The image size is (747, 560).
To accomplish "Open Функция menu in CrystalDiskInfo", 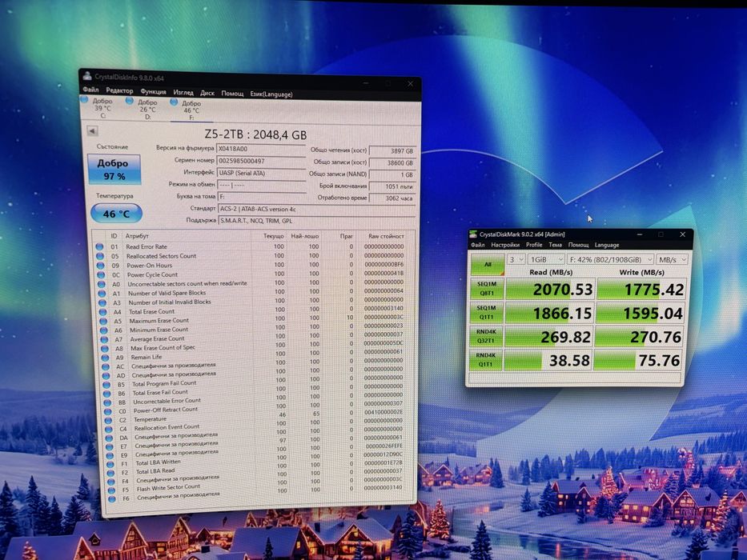I will coord(154,91).
